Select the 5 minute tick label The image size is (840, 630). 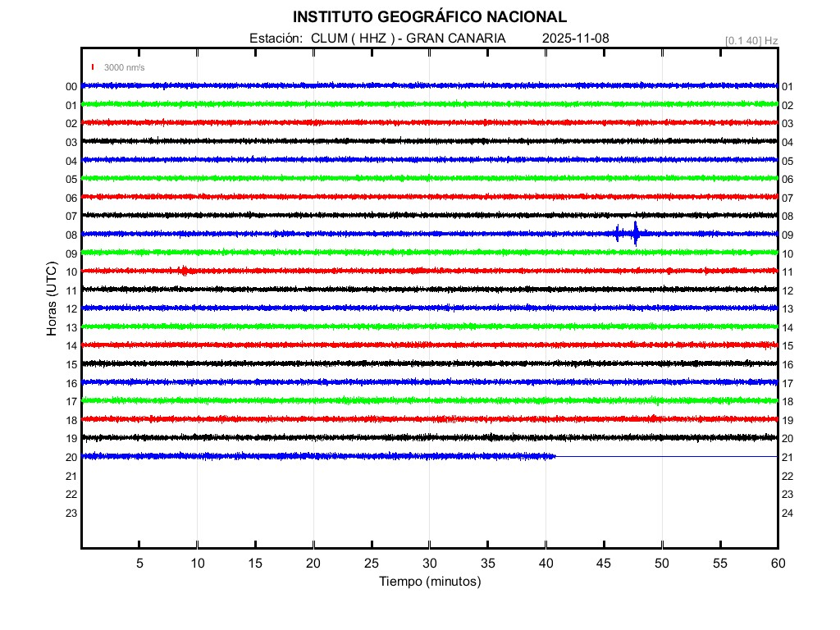[x=139, y=563]
